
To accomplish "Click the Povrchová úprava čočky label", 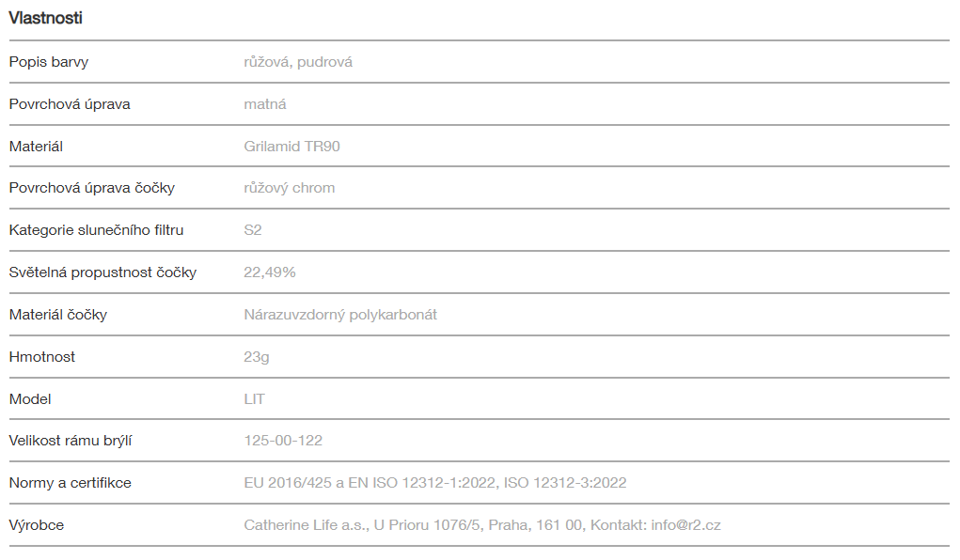I will [92, 188].
